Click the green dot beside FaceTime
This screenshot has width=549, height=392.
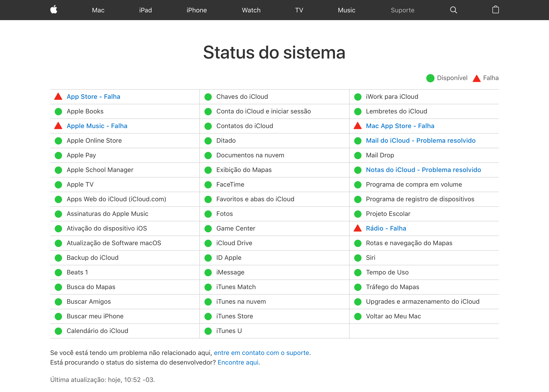click(x=208, y=185)
